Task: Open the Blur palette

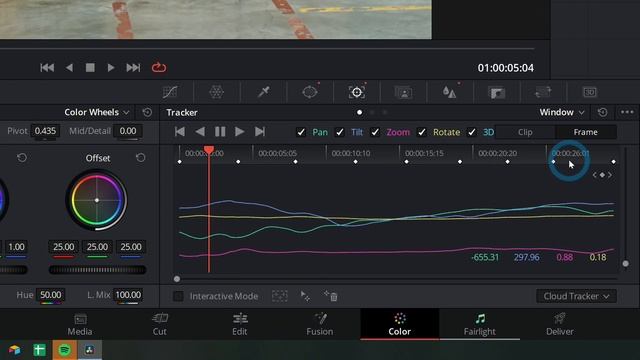Action: coord(450,92)
